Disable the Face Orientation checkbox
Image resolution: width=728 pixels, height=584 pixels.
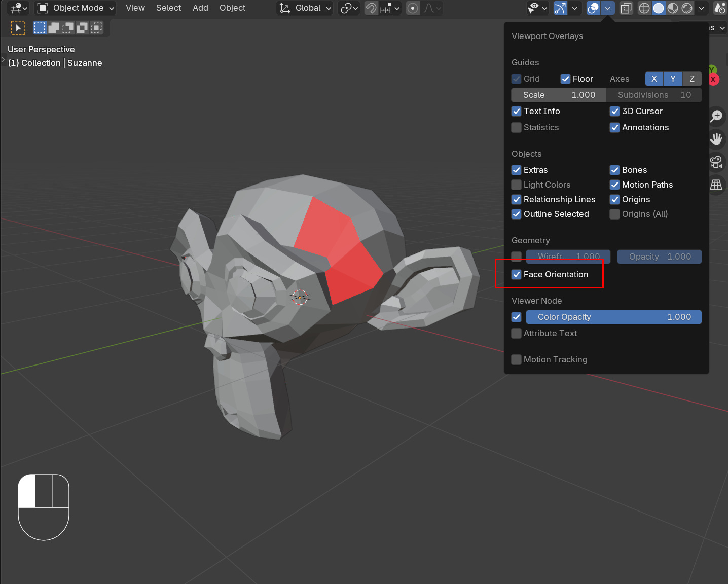point(517,274)
